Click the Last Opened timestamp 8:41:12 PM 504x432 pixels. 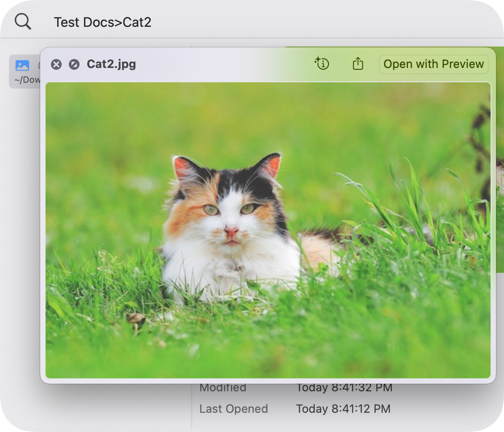click(343, 409)
